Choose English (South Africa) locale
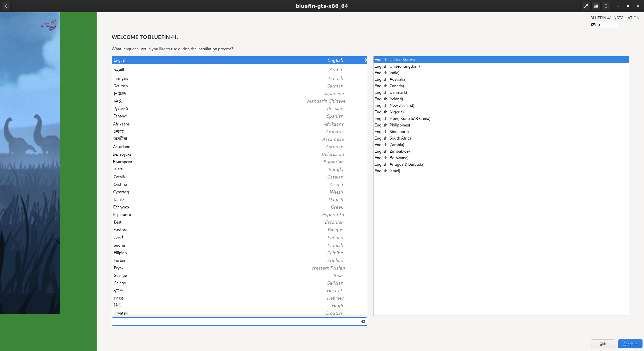The width and height of the screenshot is (644, 351). pos(393,138)
